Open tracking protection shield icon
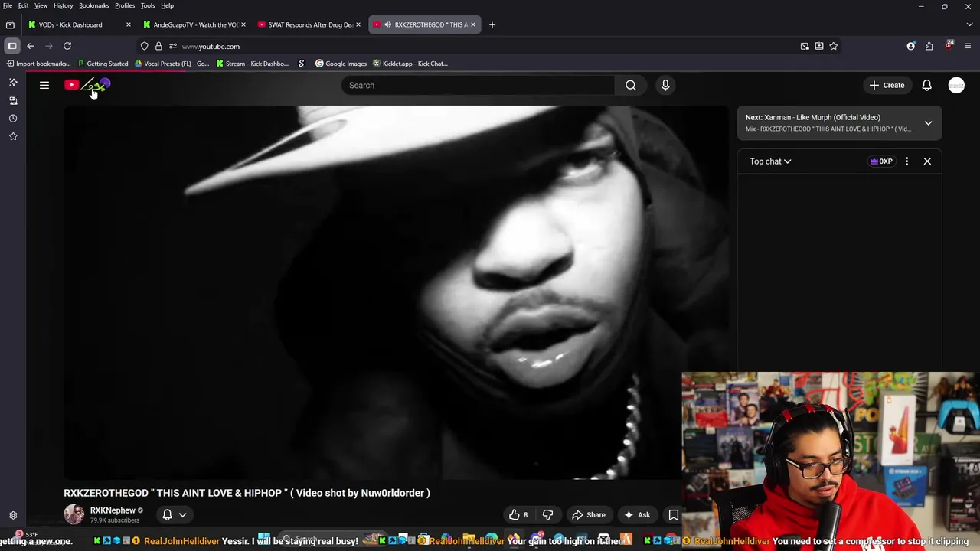 144,46
